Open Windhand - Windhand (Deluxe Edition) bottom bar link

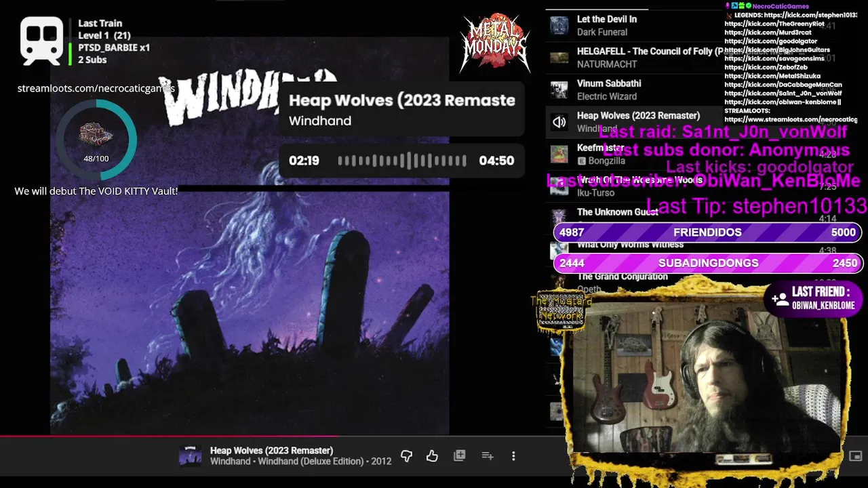[x=300, y=462]
